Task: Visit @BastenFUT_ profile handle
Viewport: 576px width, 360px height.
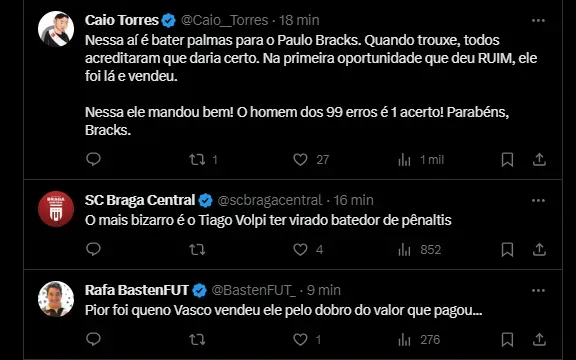Action: pos(253,290)
